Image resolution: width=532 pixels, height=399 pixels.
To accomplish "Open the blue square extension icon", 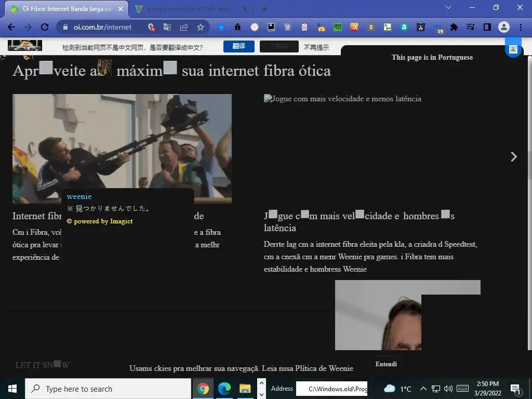I will pyautogui.click(x=221, y=27).
